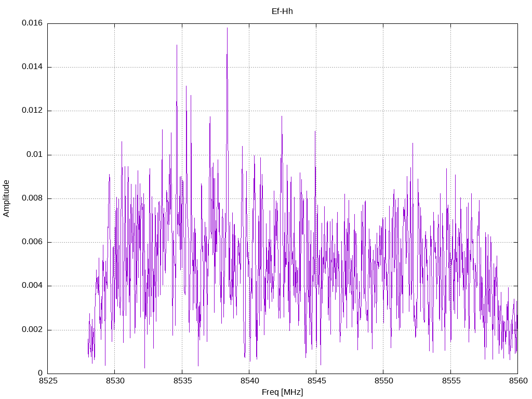Image resolution: width=532 pixels, height=399 pixels.
Task: Click the x-axis tick value 8560
Action: pos(518,381)
